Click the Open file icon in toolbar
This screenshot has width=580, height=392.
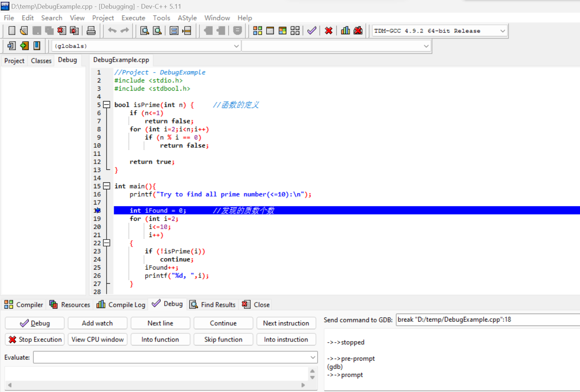tap(24, 31)
